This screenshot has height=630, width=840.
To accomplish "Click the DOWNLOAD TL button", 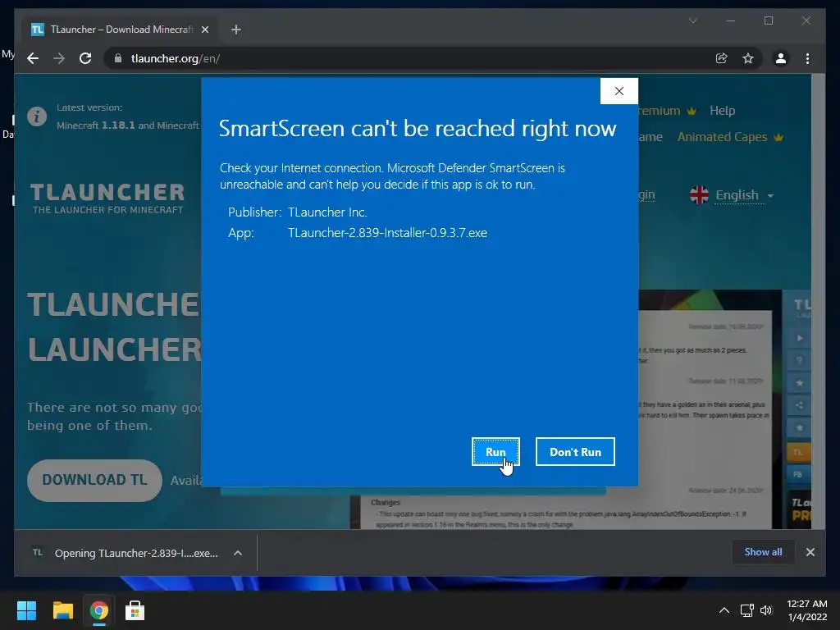I will [x=94, y=480].
